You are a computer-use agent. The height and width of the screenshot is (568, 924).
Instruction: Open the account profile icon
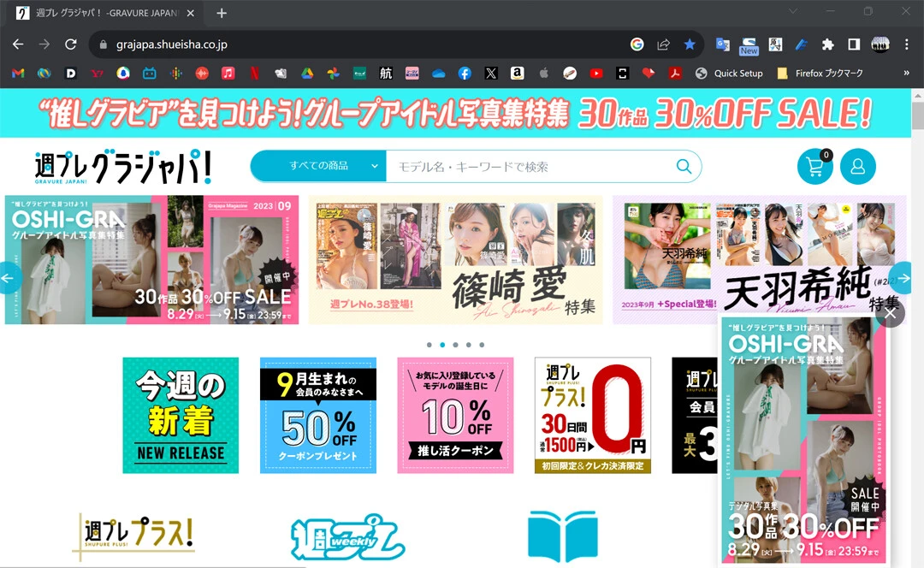click(x=858, y=166)
